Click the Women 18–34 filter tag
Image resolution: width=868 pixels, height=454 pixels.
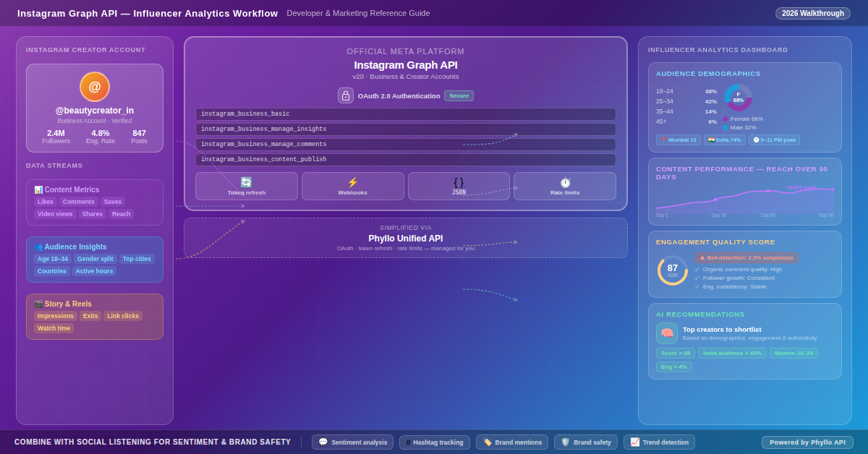(793, 353)
